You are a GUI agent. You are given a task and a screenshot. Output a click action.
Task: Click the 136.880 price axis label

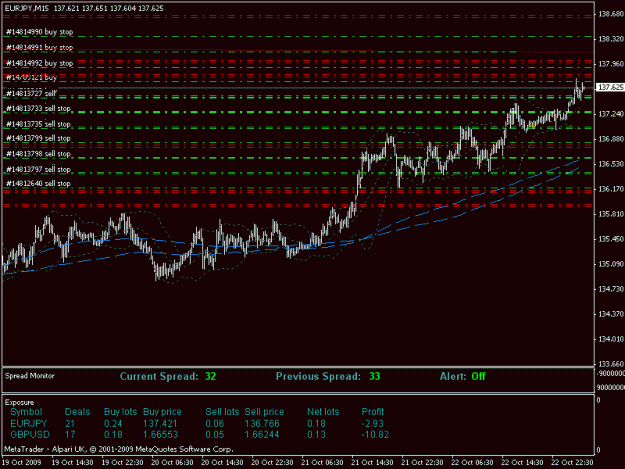[x=611, y=139]
